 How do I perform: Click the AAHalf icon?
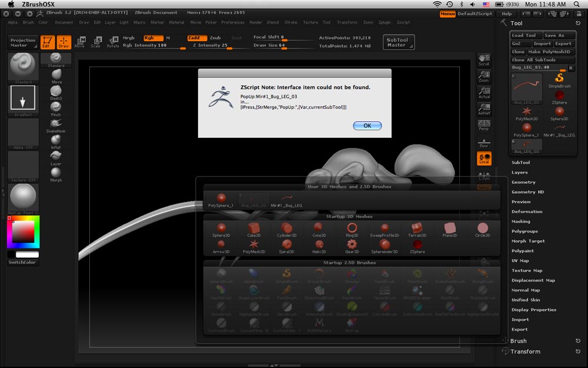point(484,109)
